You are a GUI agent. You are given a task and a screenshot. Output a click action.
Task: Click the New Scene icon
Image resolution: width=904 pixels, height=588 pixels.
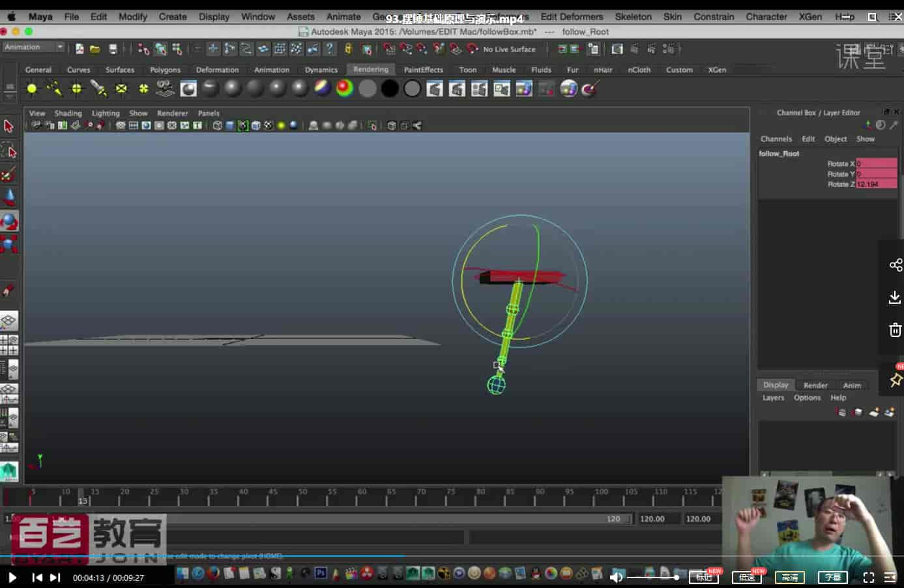80,49
